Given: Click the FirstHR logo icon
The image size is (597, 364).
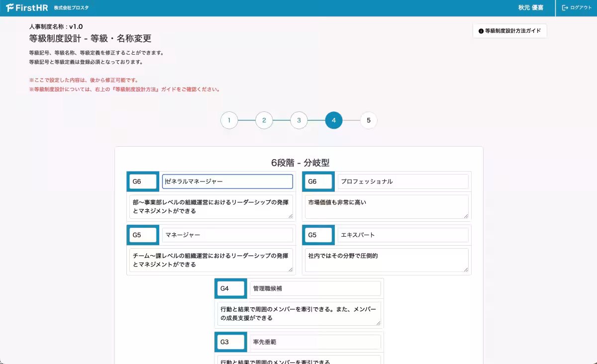Looking at the screenshot, I should tap(10, 7).
